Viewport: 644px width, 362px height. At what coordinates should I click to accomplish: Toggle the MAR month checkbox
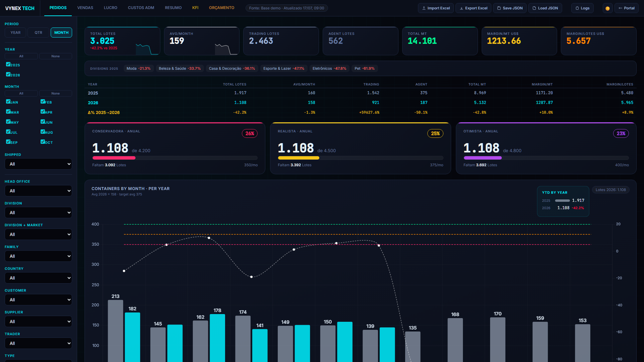point(8,112)
